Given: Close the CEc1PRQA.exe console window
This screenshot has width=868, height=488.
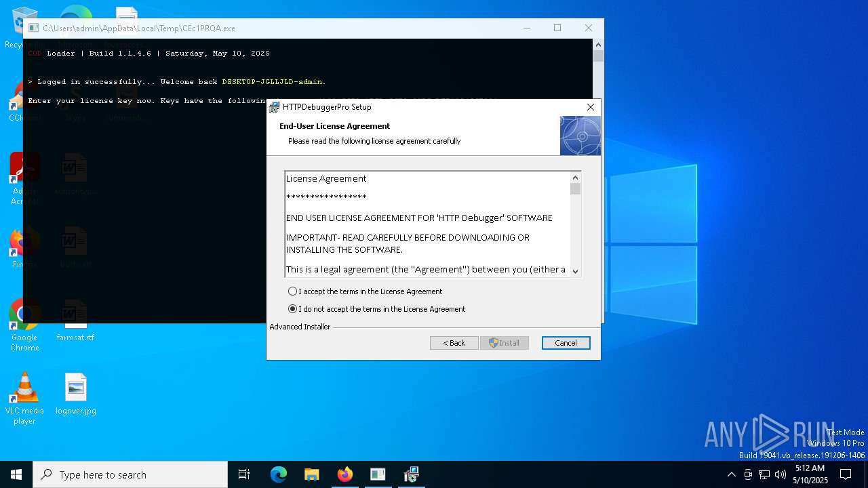Looking at the screenshot, I should pos(589,28).
